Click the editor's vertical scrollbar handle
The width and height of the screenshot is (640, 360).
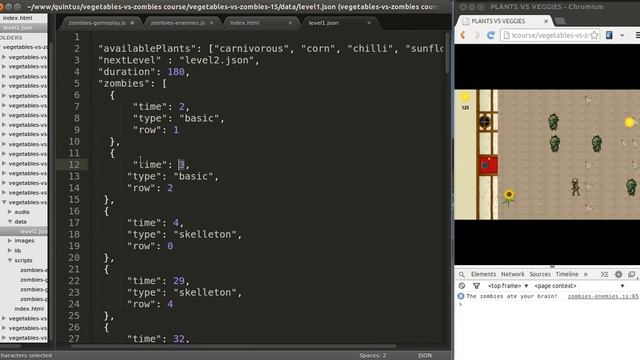(447, 53)
